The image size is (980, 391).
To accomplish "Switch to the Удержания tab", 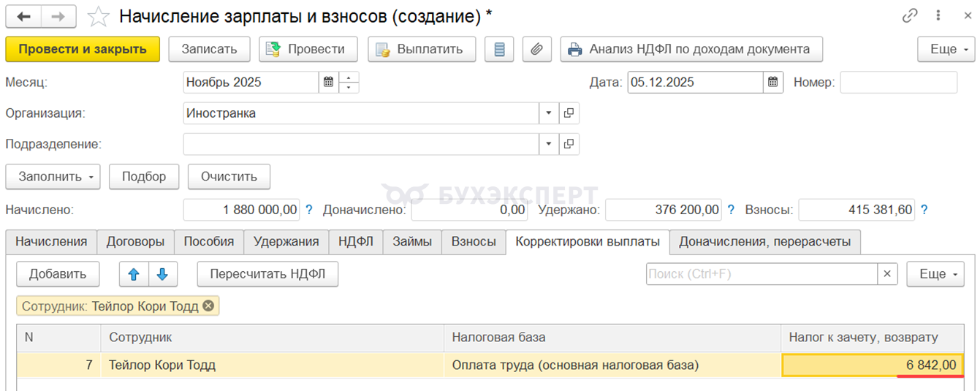I will coord(286,242).
